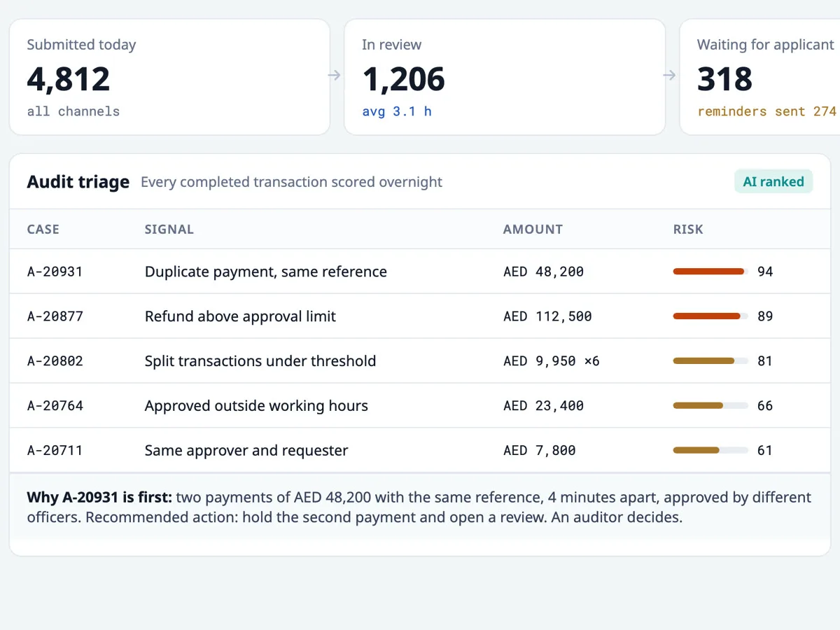Click the arrow between Submitted and In review
The width and height of the screenshot is (840, 630).
click(335, 76)
